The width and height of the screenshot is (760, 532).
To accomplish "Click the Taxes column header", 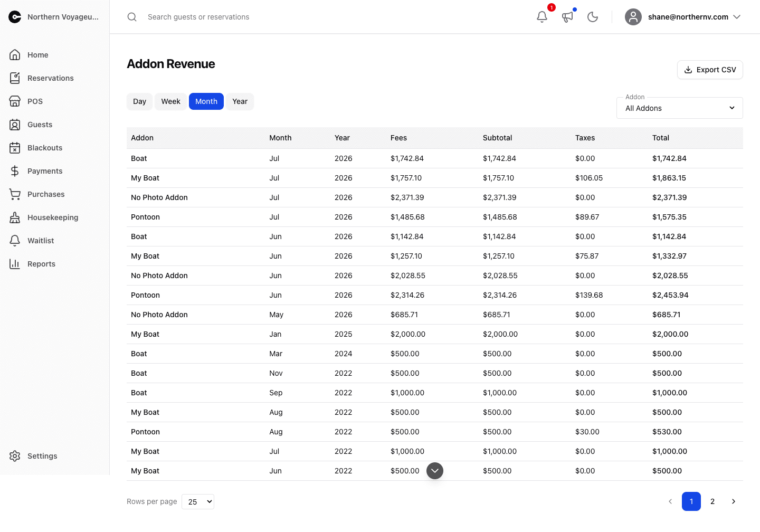I will (x=585, y=138).
